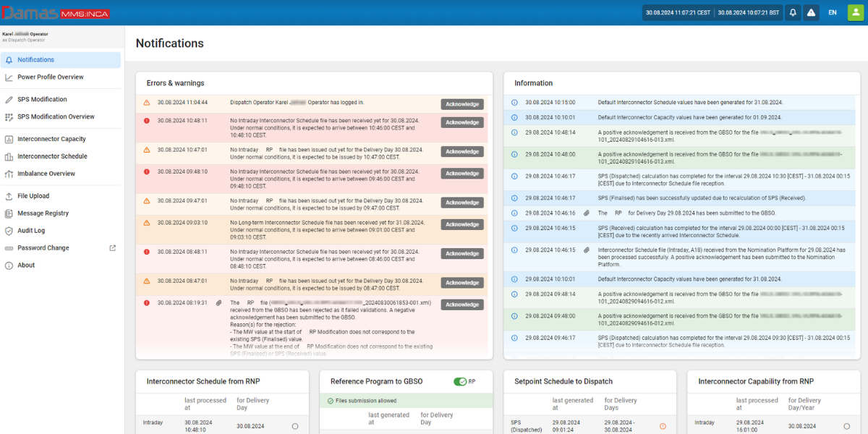The height and width of the screenshot is (434, 868).
Task: Open the EN language selector
Action: pos(833,13)
